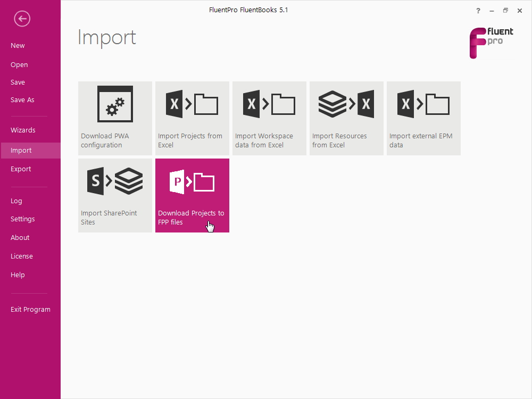Click the back arrow circle icon
Image resolution: width=532 pixels, height=399 pixels.
(22, 19)
